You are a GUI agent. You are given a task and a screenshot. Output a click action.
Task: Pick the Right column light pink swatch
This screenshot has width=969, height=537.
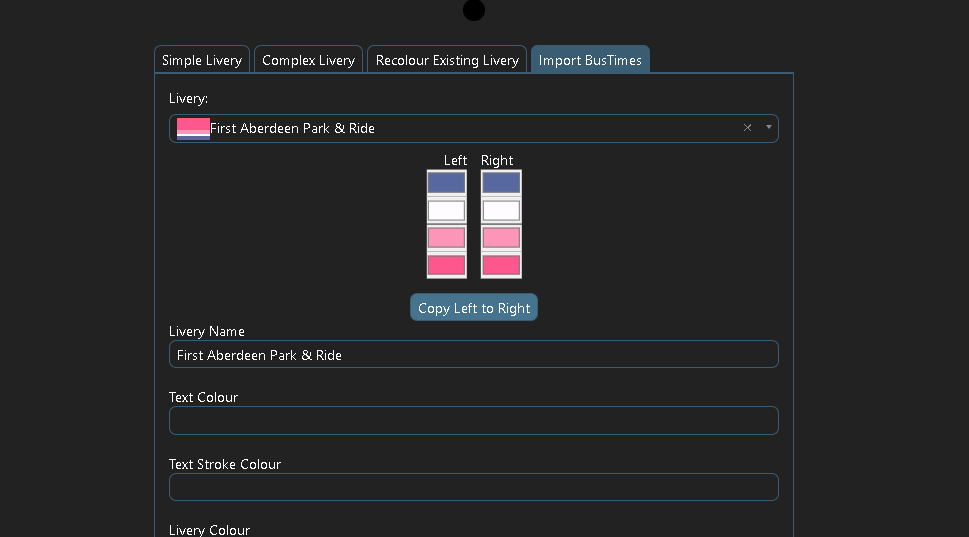(501, 238)
